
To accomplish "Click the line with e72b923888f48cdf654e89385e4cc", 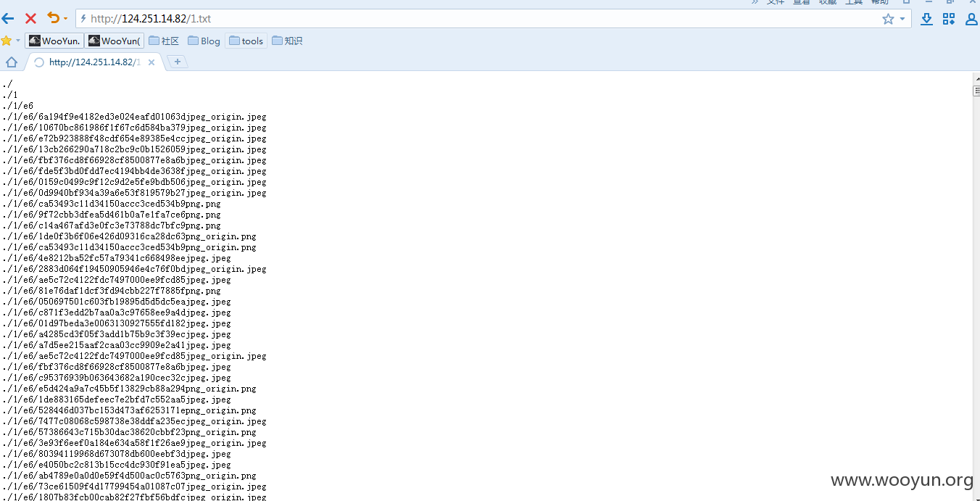I will pos(134,138).
